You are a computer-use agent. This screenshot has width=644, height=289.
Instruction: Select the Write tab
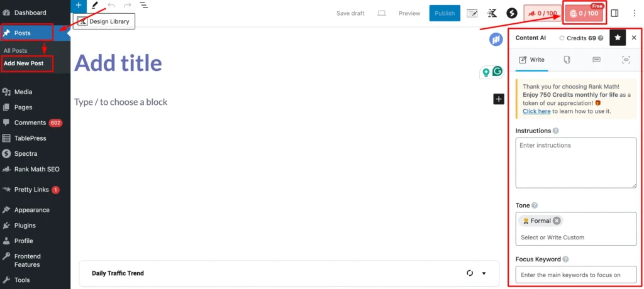pos(531,60)
